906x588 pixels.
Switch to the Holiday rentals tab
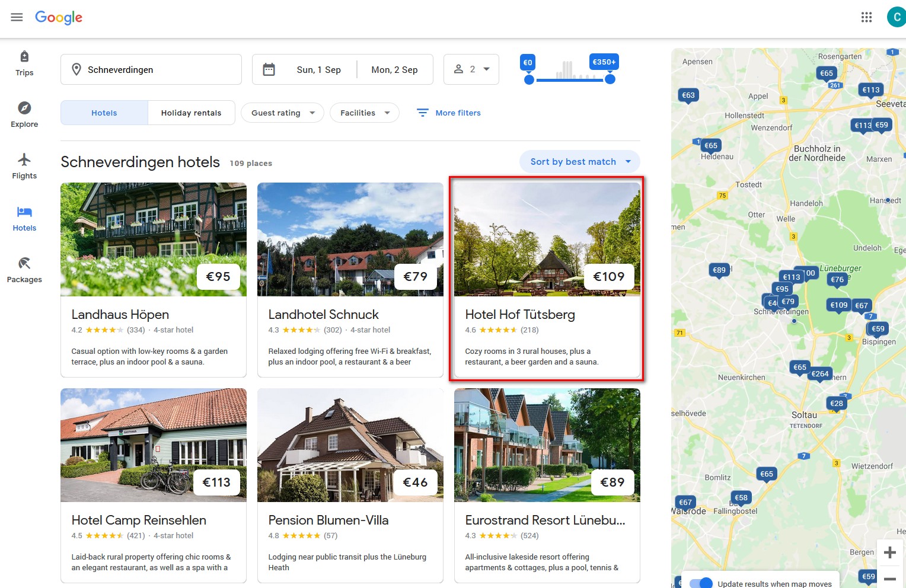(x=191, y=113)
